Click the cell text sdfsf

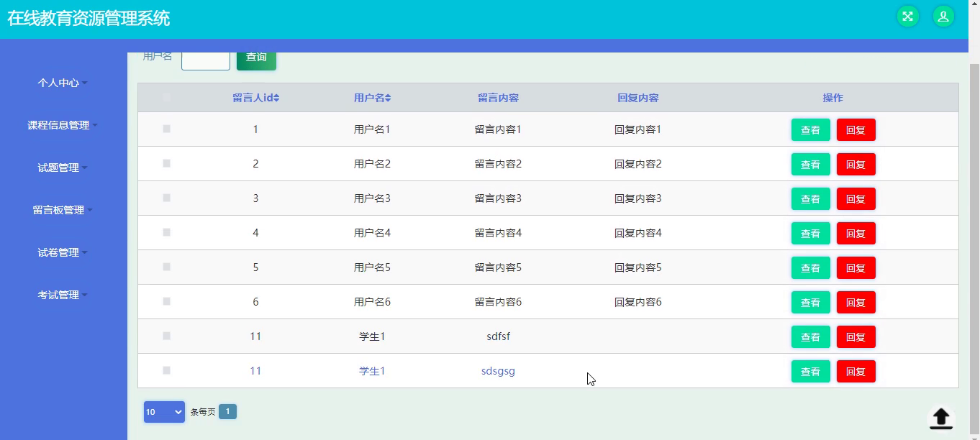pos(498,336)
